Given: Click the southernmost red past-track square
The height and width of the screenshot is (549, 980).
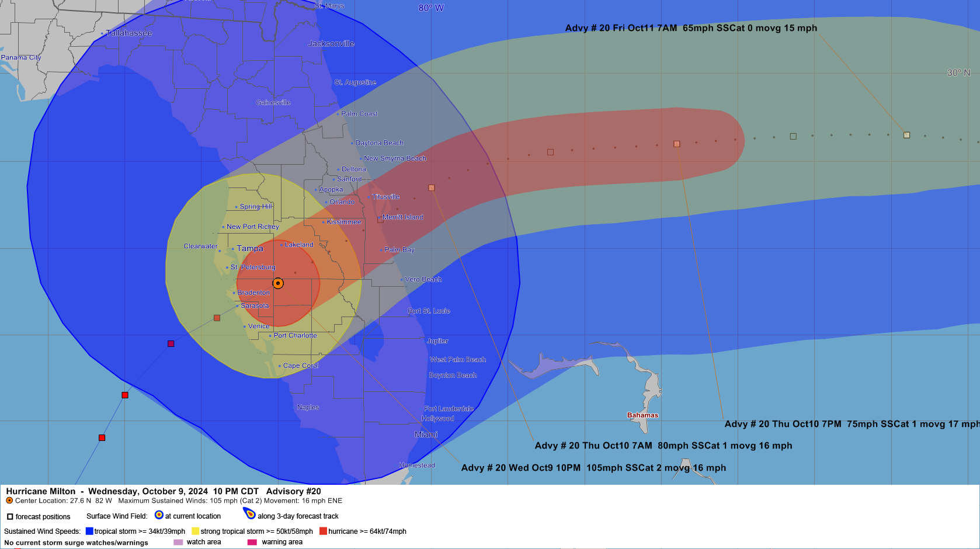Looking at the screenshot, I should (x=102, y=437).
